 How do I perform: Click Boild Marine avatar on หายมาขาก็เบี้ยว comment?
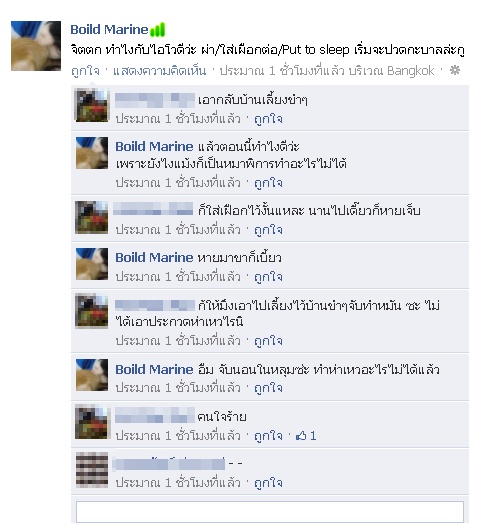pyautogui.click(x=92, y=264)
